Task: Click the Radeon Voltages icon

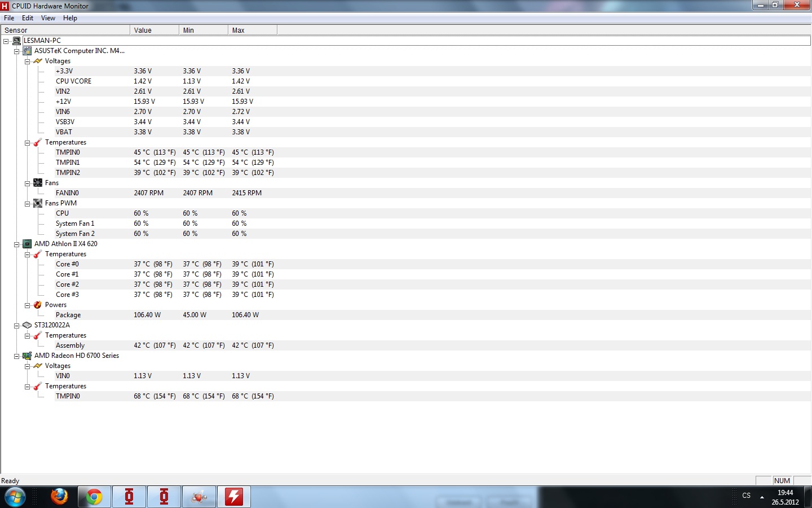Action: 38,366
